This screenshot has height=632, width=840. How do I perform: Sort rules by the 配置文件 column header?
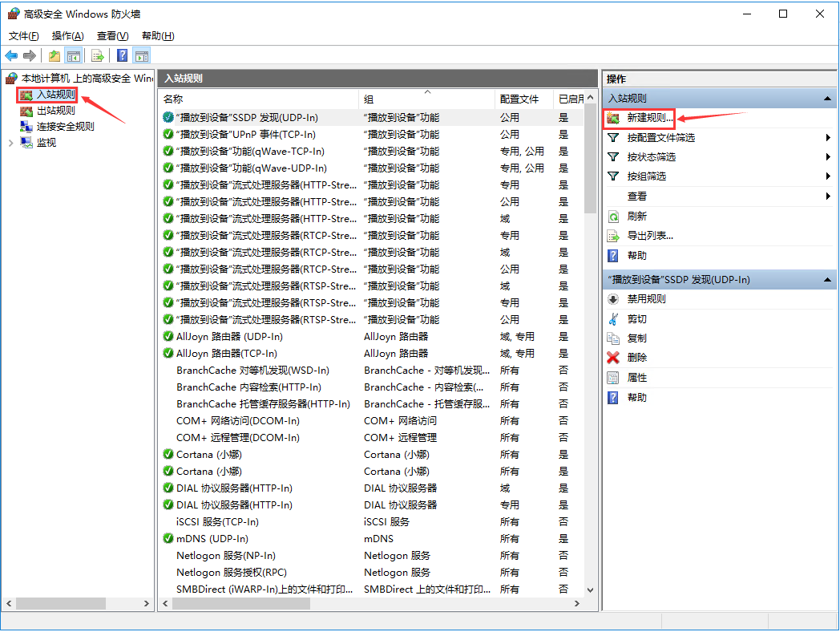click(524, 99)
